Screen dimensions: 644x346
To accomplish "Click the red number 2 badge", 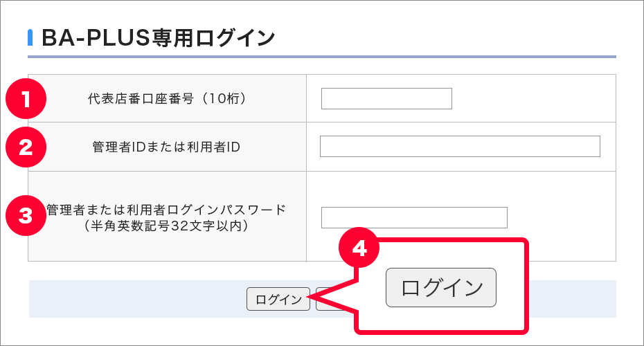I will click(26, 147).
